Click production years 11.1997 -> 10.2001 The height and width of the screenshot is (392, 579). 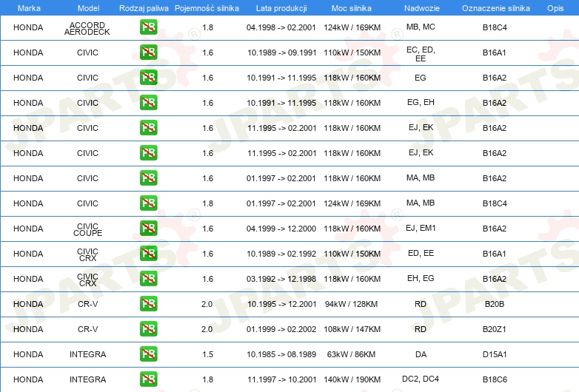pyautogui.click(x=282, y=379)
